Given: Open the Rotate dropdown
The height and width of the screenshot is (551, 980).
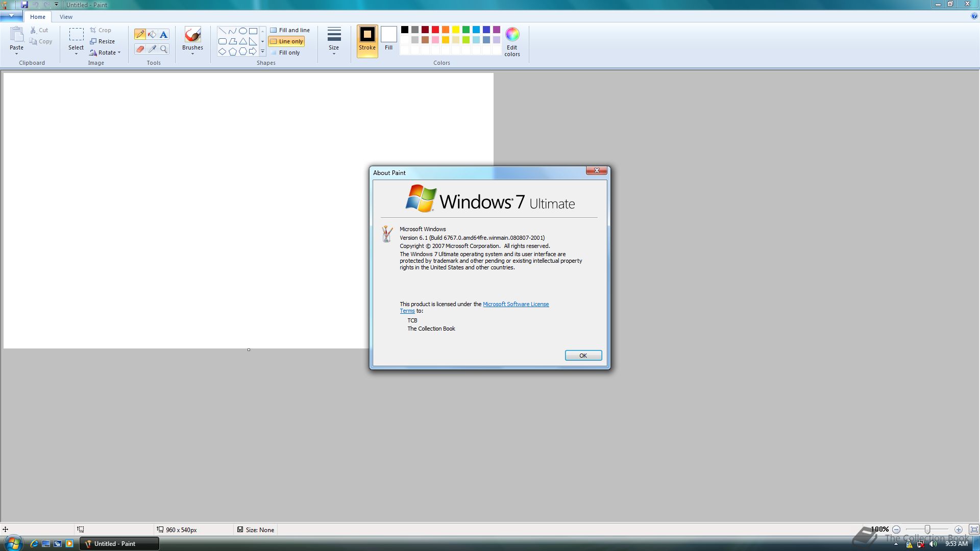Looking at the screenshot, I should tap(105, 53).
